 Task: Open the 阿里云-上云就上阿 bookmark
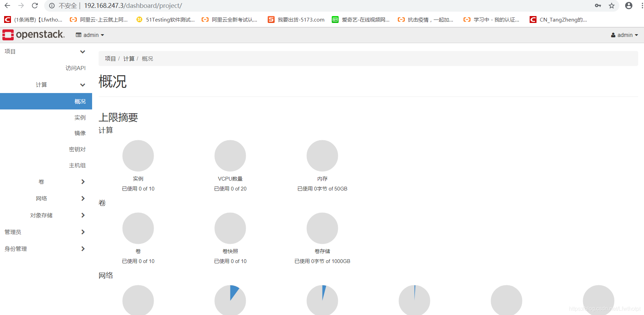tap(99, 19)
